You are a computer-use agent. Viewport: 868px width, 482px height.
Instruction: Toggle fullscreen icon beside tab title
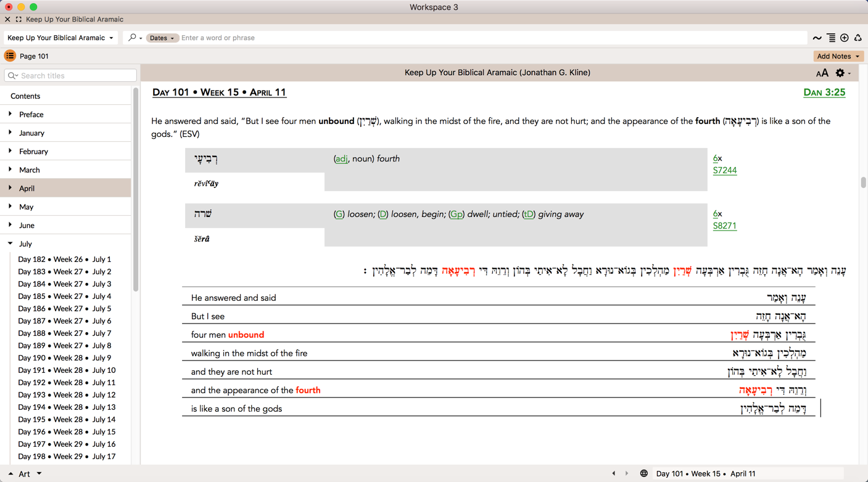tap(19, 19)
